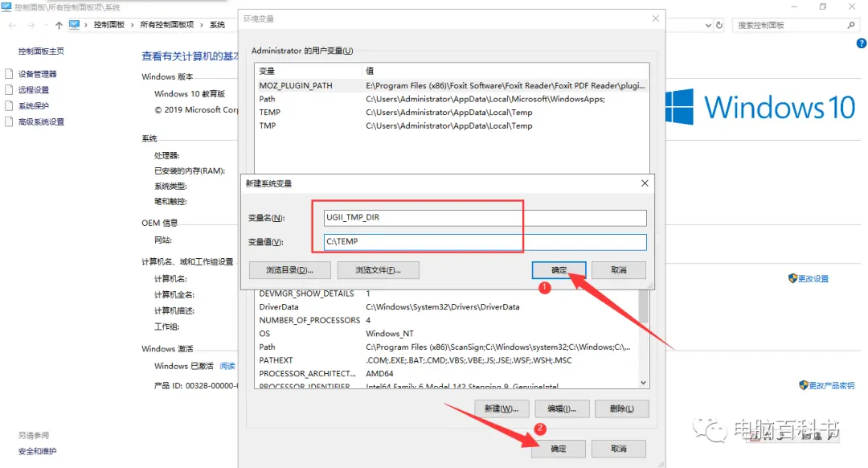Refresh the Control Panel page
Image resolution: width=868 pixels, height=468 pixels.
point(719,25)
